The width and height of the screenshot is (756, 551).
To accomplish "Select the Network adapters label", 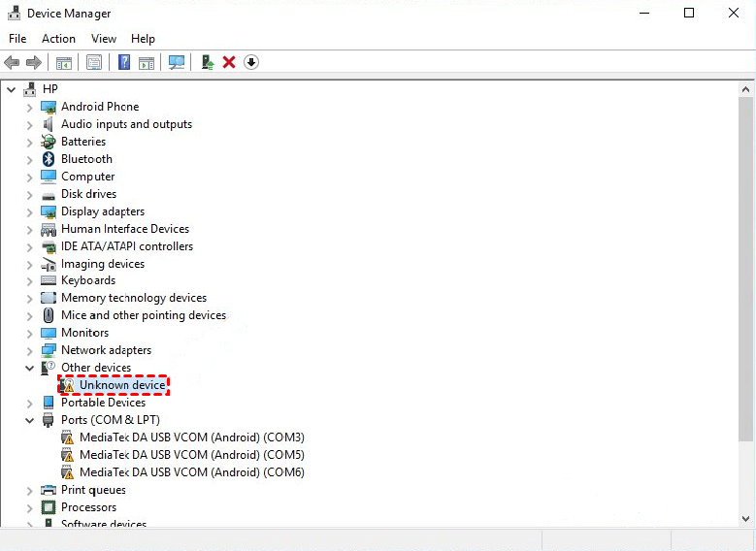I will (x=106, y=350).
